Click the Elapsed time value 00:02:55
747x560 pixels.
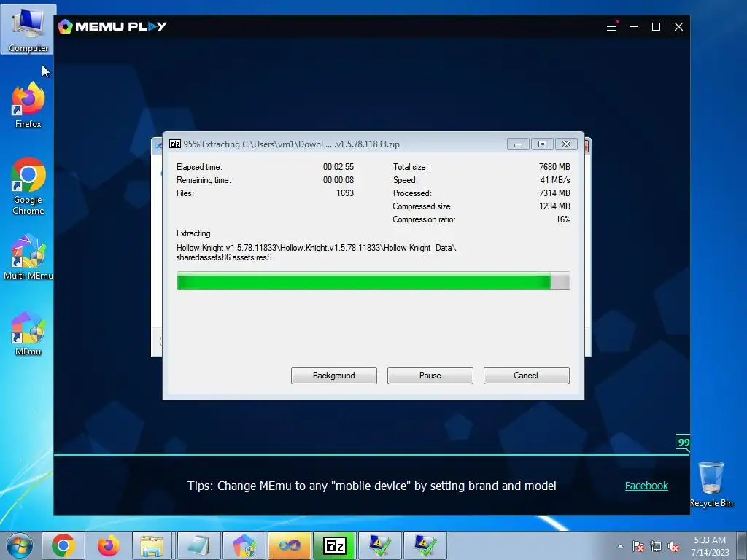tap(338, 167)
